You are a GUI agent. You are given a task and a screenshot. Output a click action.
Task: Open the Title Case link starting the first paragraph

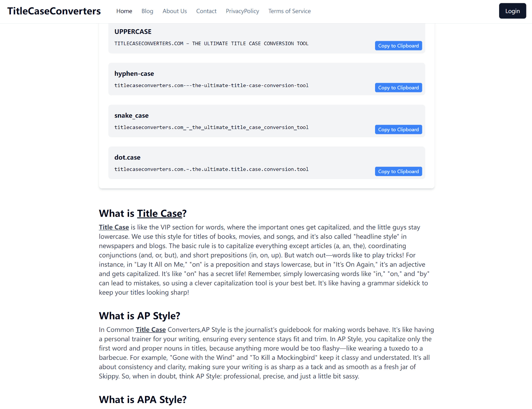click(x=114, y=227)
